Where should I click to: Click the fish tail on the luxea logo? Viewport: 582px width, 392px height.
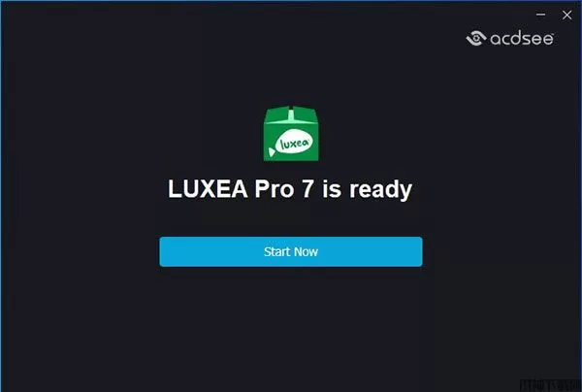coord(272,152)
